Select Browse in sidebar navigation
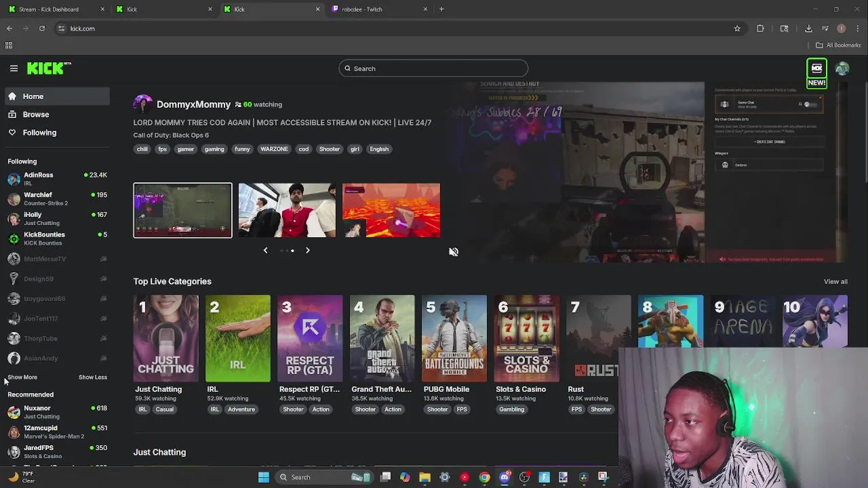 57,115
